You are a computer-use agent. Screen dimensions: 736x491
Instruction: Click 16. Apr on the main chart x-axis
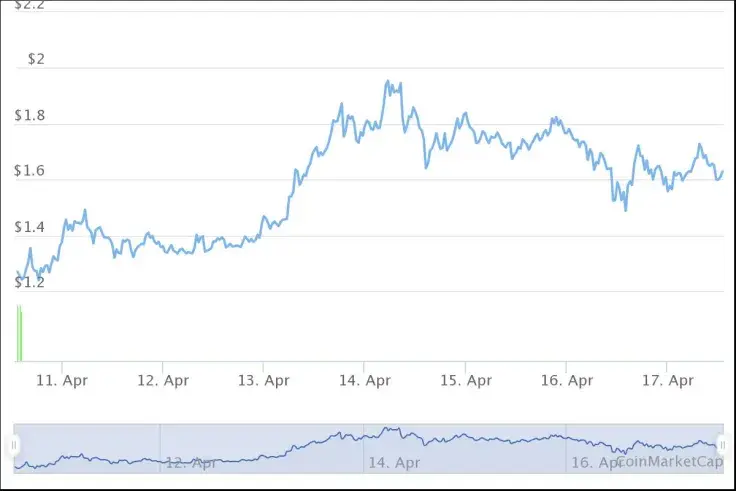(566, 380)
